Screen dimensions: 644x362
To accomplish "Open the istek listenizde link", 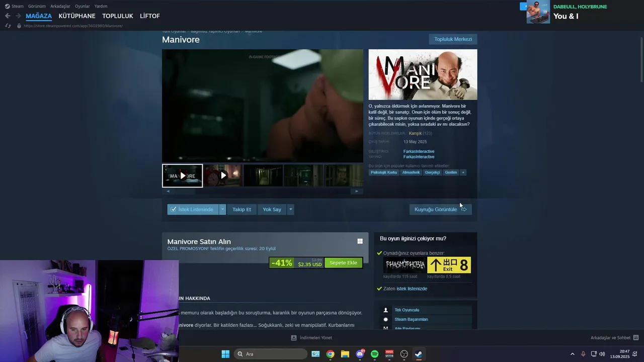I will coord(412,289).
